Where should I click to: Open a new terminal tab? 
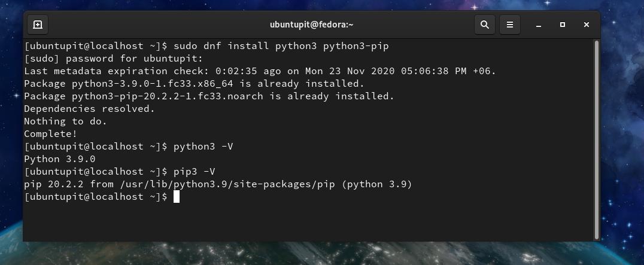[x=37, y=25]
